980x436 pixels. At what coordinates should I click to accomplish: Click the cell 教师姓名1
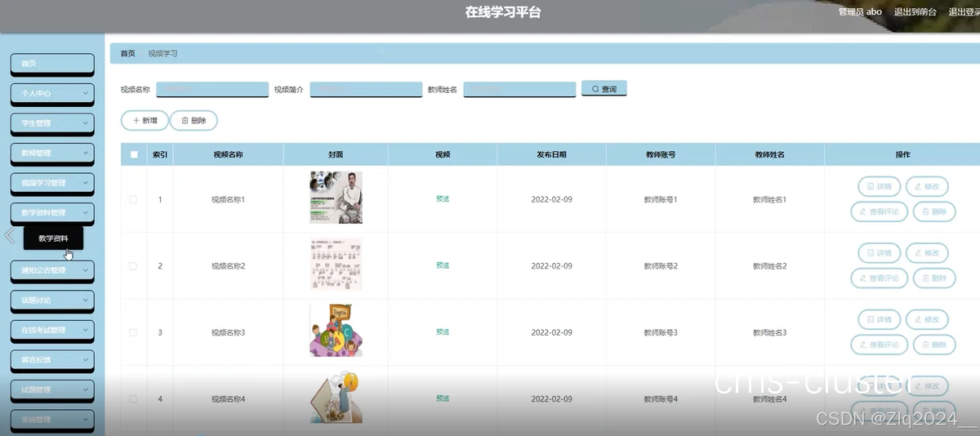coord(770,199)
